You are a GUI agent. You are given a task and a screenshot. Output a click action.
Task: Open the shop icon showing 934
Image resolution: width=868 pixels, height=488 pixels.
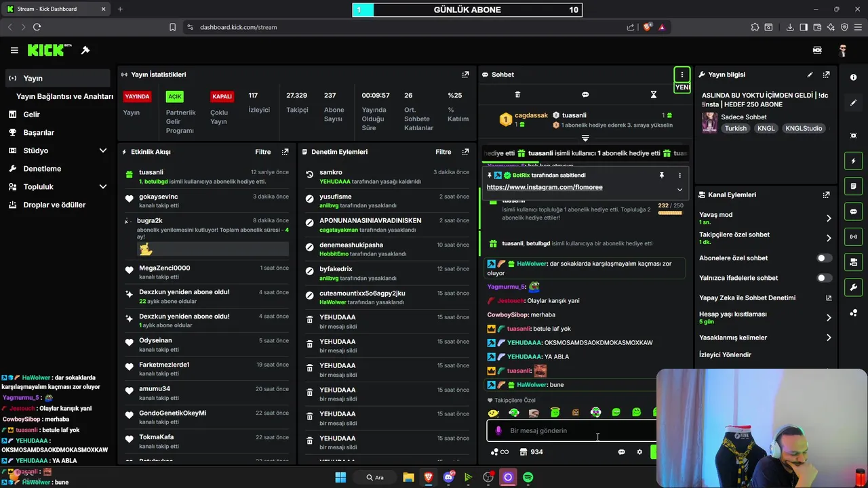tap(531, 452)
